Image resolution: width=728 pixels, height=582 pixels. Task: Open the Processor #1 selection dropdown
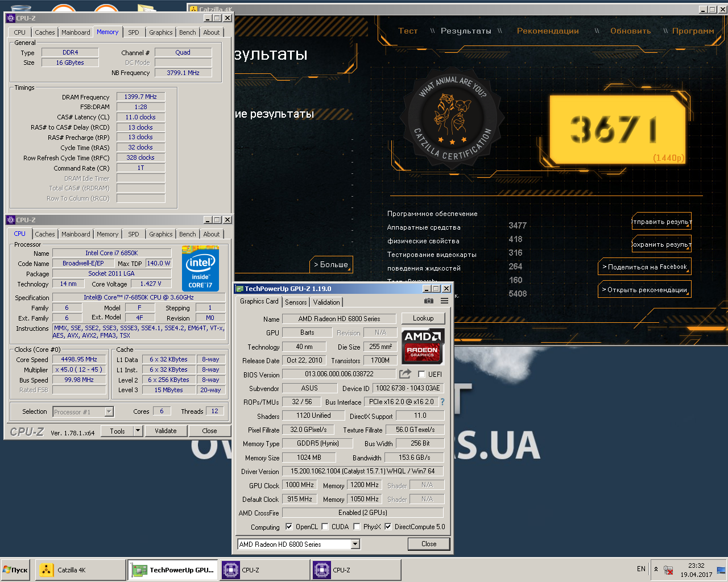pos(109,412)
